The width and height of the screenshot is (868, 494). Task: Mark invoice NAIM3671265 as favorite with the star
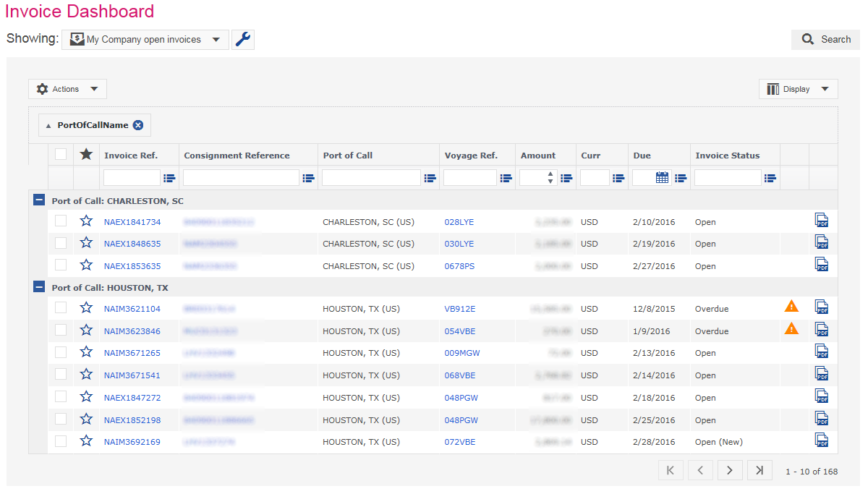coord(86,352)
